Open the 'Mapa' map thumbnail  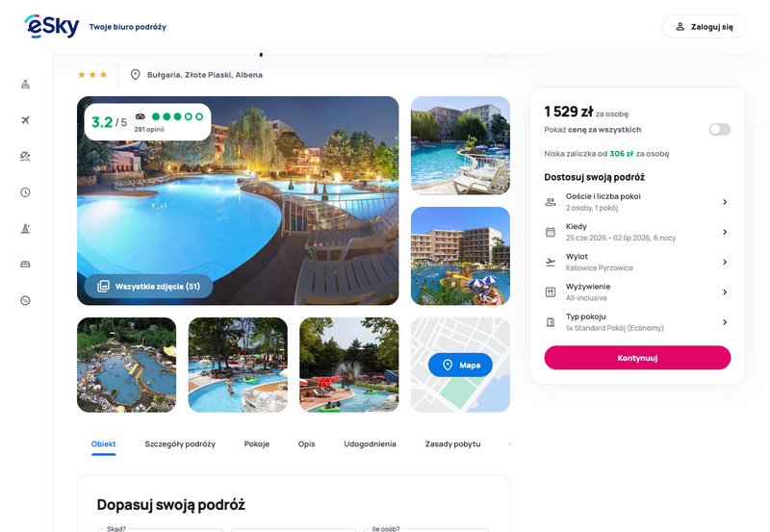click(460, 365)
